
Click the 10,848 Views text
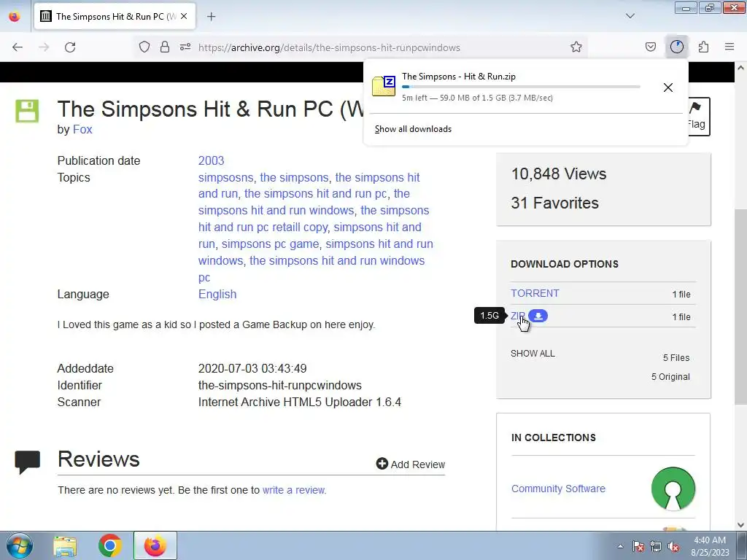click(x=558, y=174)
